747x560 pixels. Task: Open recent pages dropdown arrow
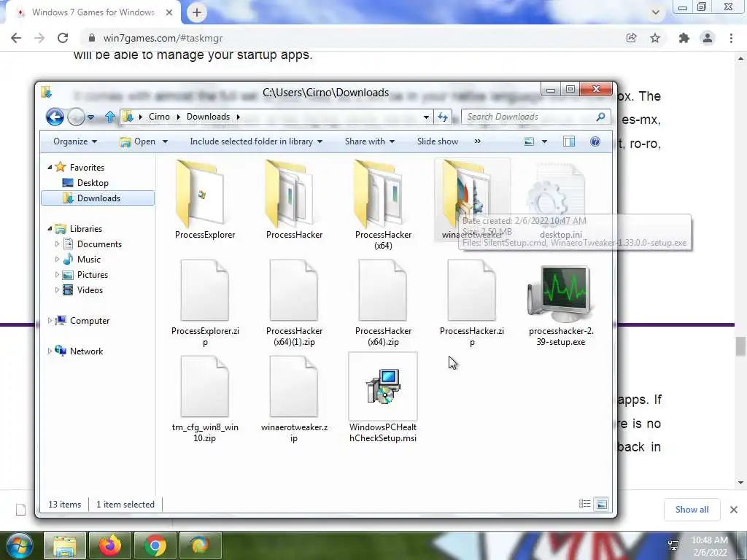(x=91, y=117)
